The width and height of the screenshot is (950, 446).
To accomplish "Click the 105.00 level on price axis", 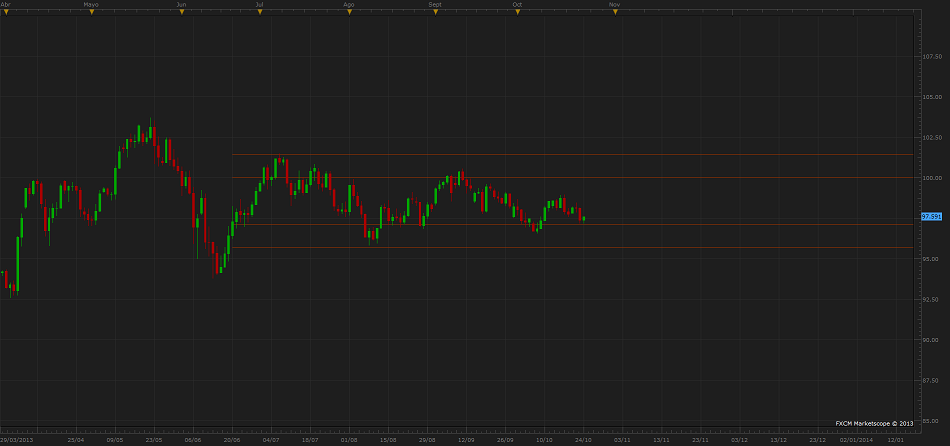I will coord(932,97).
